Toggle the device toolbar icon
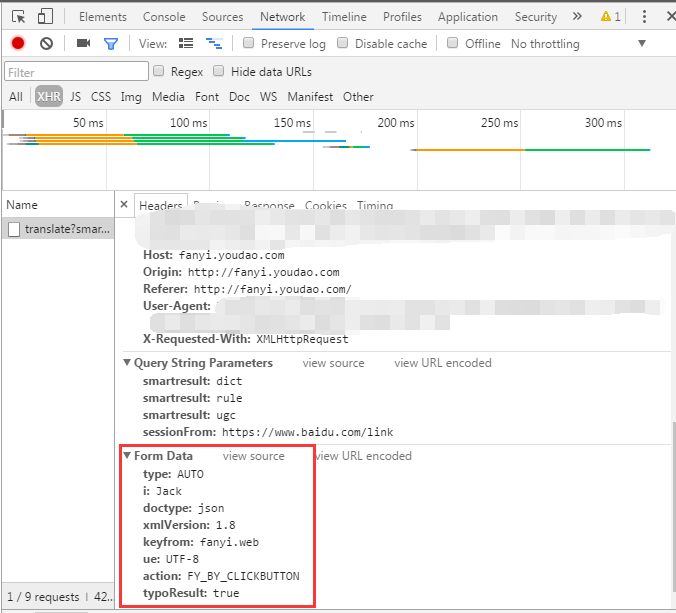 pyautogui.click(x=45, y=17)
